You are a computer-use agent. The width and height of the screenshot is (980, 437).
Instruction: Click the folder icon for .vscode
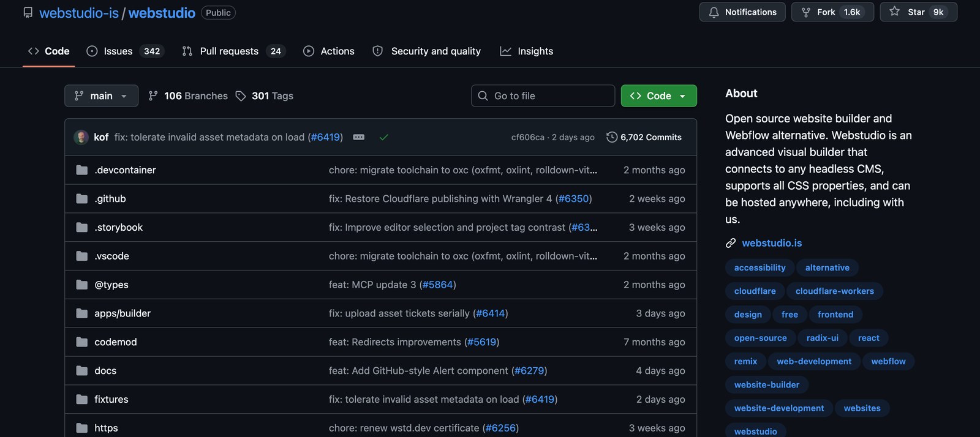coord(81,256)
